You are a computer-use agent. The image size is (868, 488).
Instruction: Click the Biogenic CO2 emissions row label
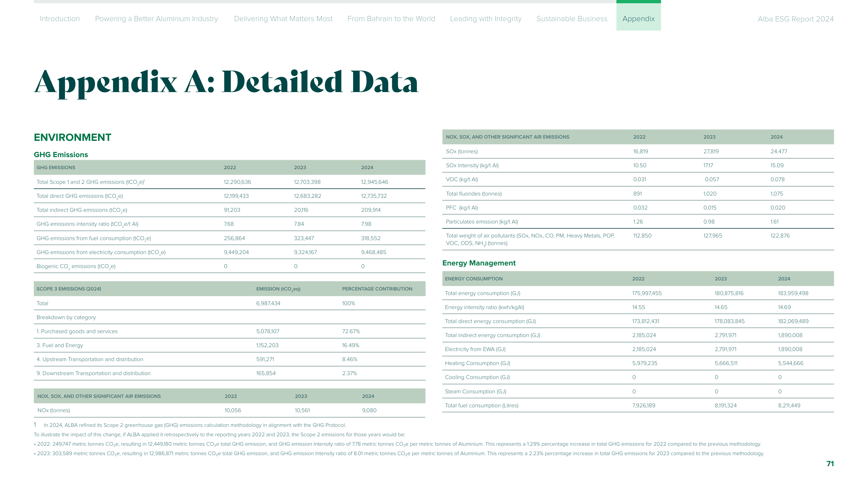76,266
